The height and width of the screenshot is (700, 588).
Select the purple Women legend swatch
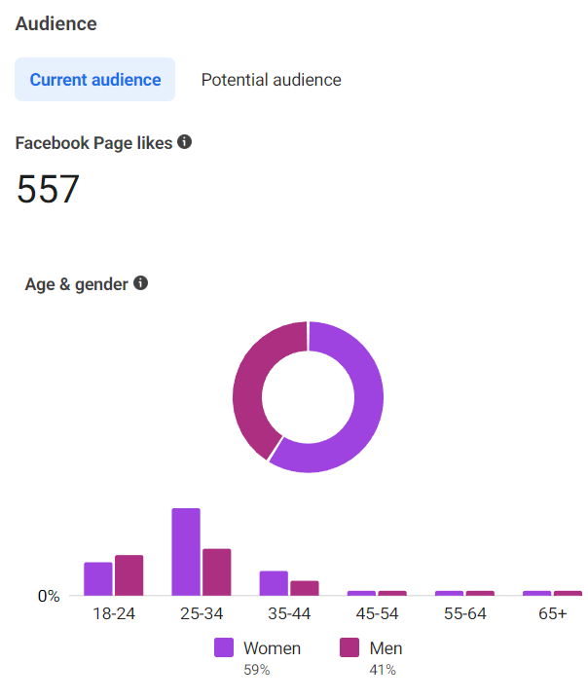pos(224,647)
